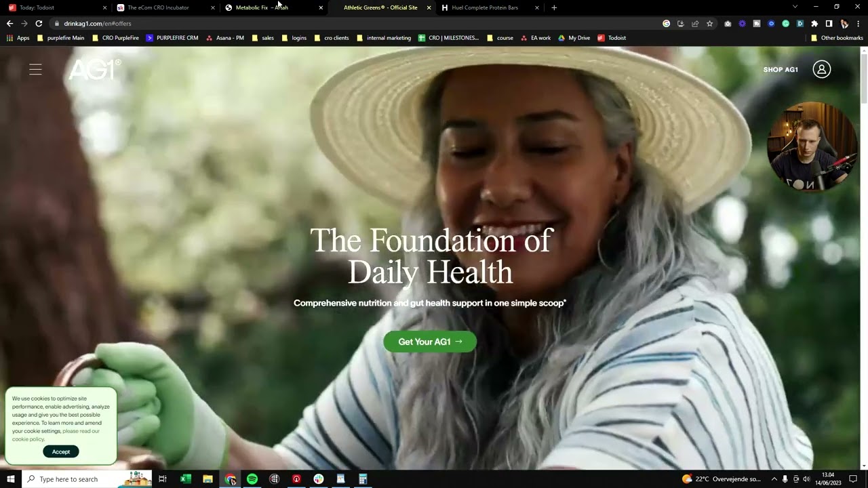Expand the internal marketing bookmark folder
868x488 pixels.
tap(384, 38)
